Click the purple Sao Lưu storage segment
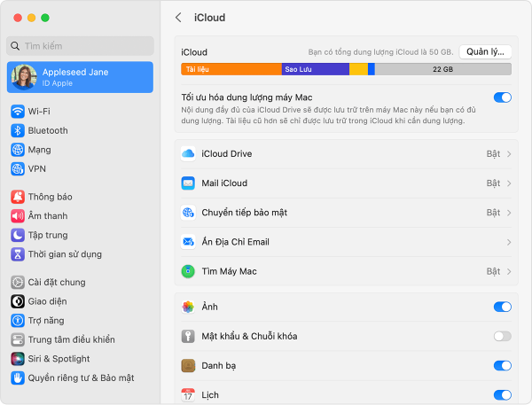The image size is (532, 405). point(316,69)
